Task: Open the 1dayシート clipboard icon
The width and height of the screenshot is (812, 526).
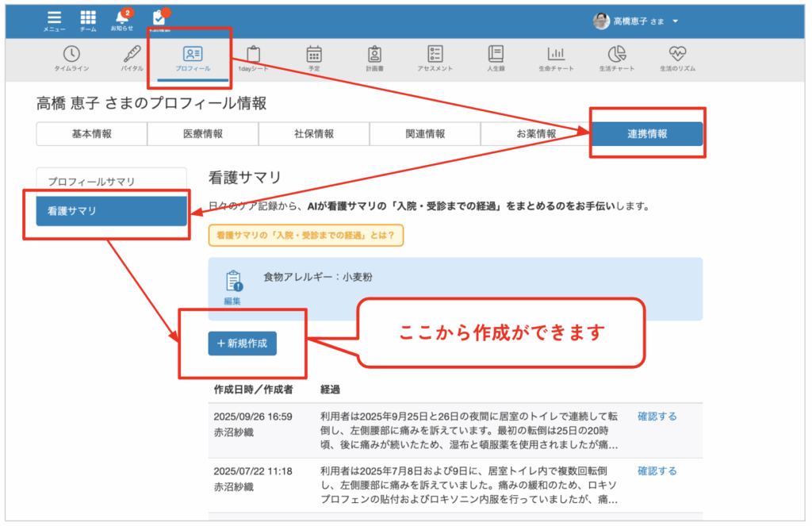Action: [253, 58]
